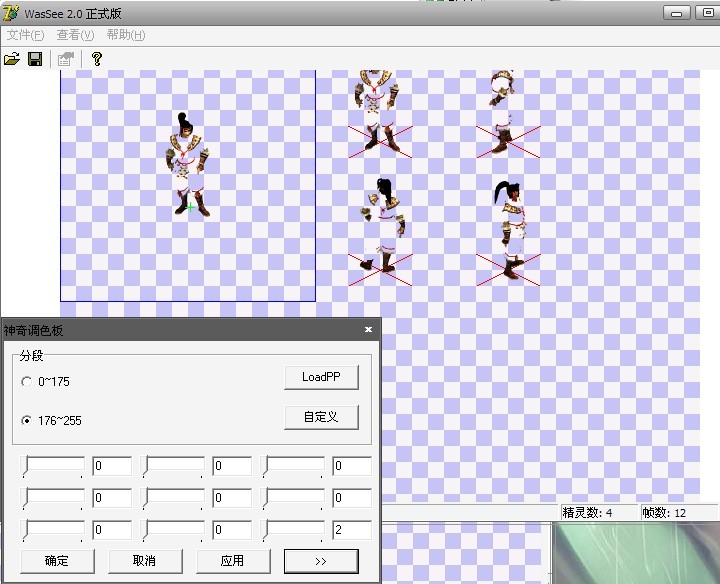The width and height of the screenshot is (720, 584).
Task: Click the second row left value field
Action: pyautogui.click(x=112, y=498)
